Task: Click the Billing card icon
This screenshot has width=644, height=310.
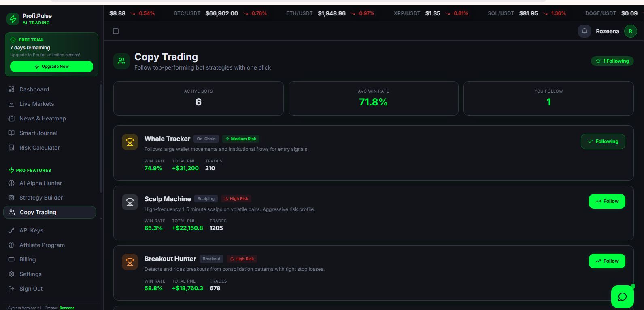Action: pyautogui.click(x=11, y=259)
